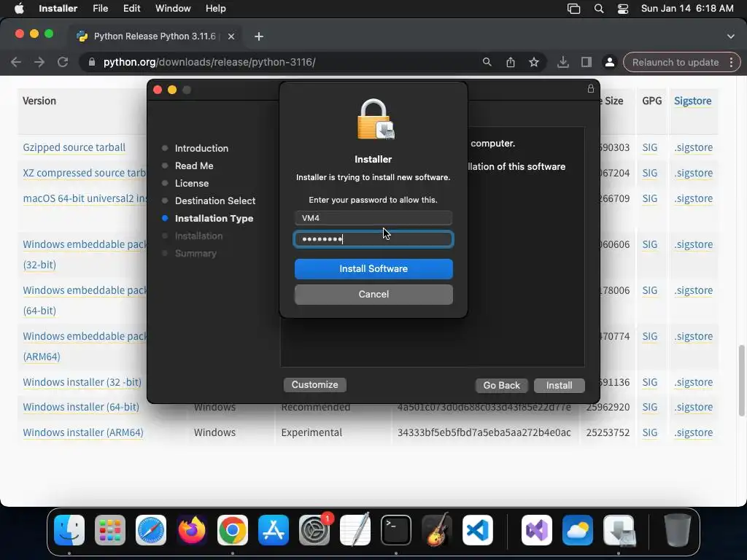Click the window-tiling icon in the menu bar
Screen dimensions: 747x560
pyautogui.click(x=573, y=9)
